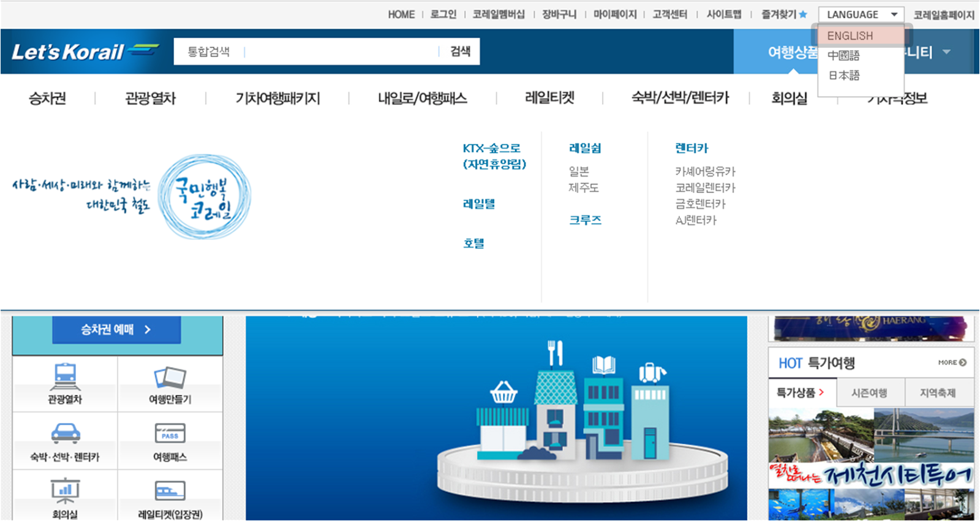Expand the header dropdown arrow beside 여행상품
The height and width of the screenshot is (521, 980).
(946, 52)
